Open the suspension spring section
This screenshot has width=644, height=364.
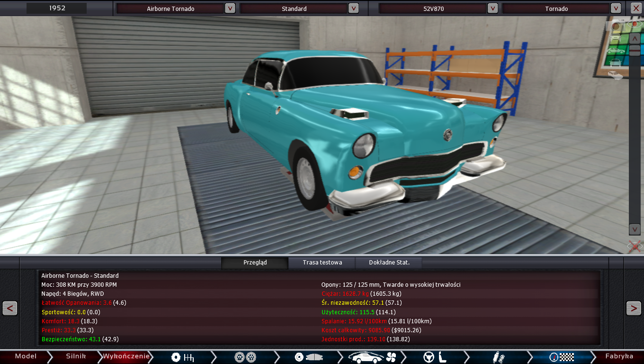click(x=498, y=357)
